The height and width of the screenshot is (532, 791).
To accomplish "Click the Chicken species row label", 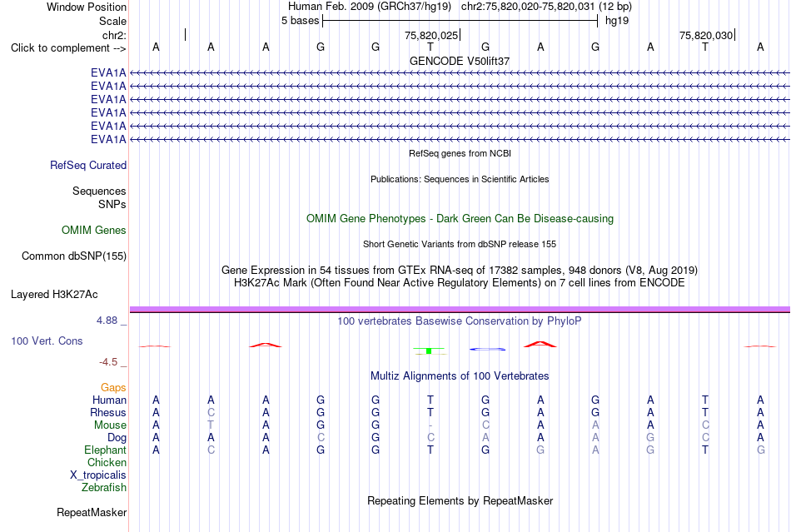I will coord(107,463).
